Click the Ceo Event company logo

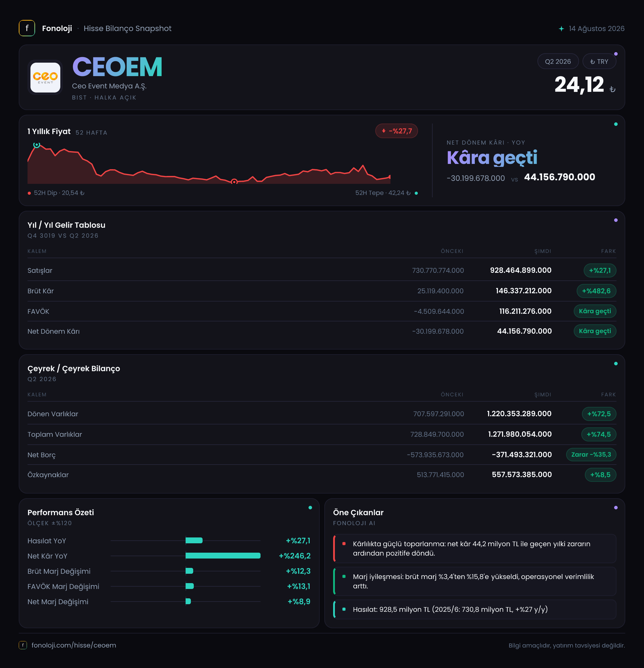point(45,77)
